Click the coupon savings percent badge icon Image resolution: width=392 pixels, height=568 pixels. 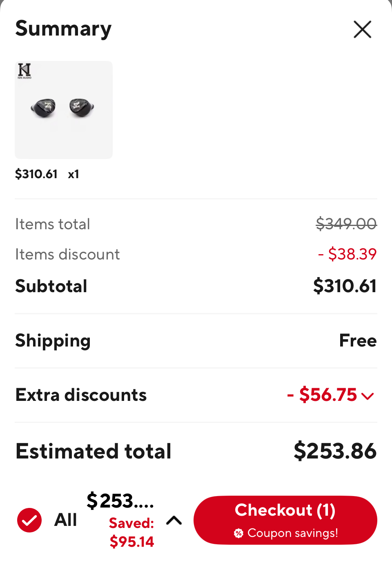coord(238,533)
